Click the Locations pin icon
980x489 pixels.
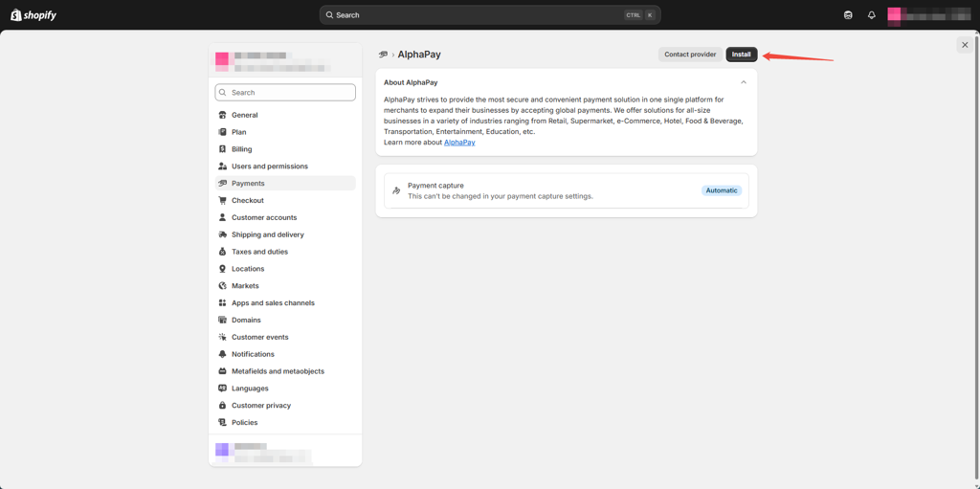click(x=222, y=269)
